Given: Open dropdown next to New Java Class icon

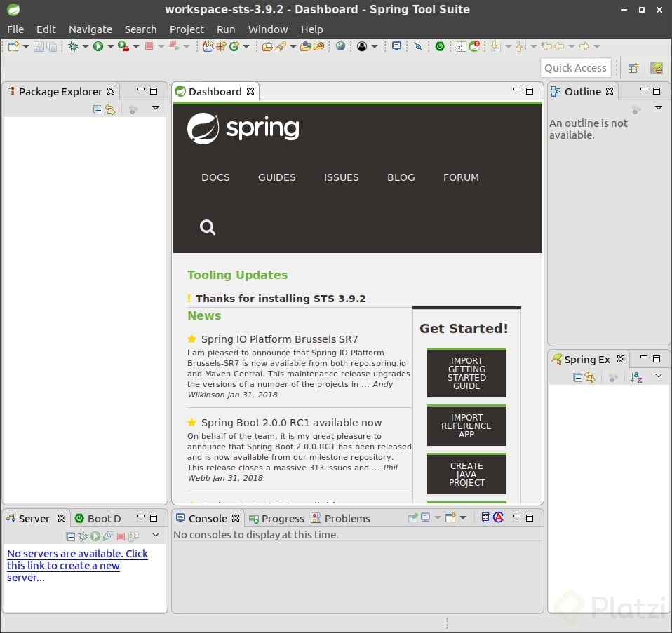Looking at the screenshot, I should point(246,46).
